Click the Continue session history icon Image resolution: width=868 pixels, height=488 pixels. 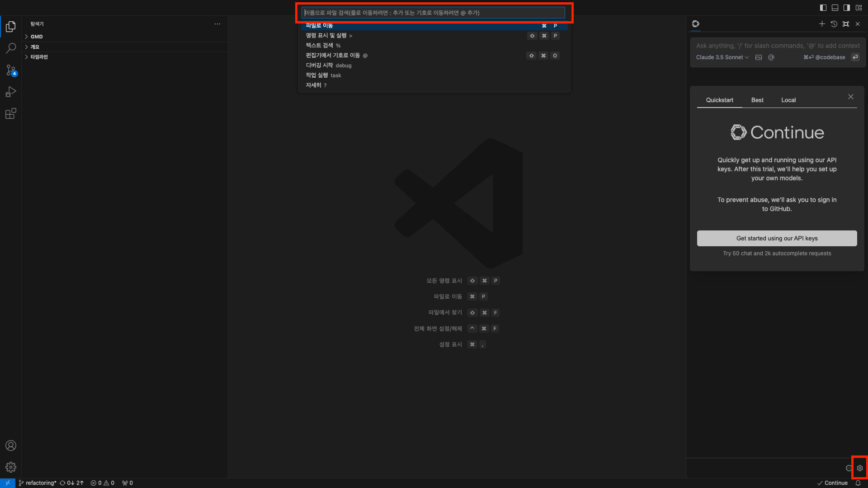pos(834,24)
